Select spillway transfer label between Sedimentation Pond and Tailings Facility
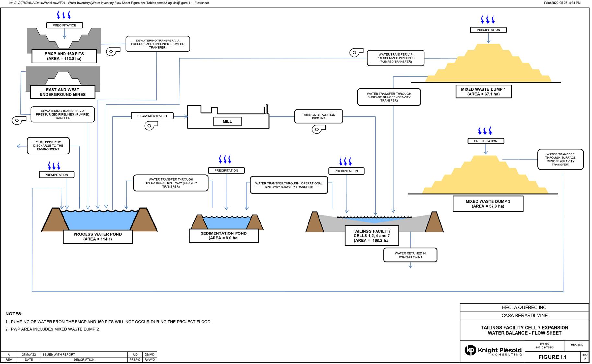The image size is (592, 364). pyautogui.click(x=289, y=185)
